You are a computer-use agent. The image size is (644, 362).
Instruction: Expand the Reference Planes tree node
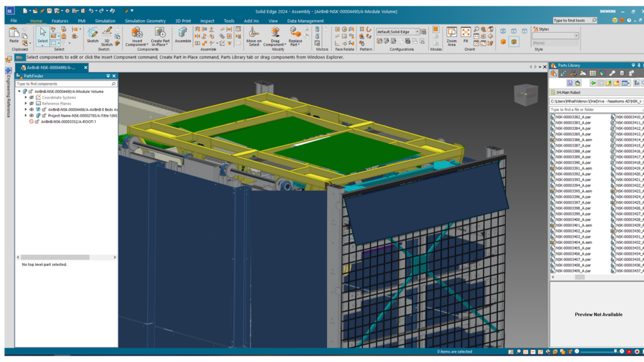coord(26,104)
